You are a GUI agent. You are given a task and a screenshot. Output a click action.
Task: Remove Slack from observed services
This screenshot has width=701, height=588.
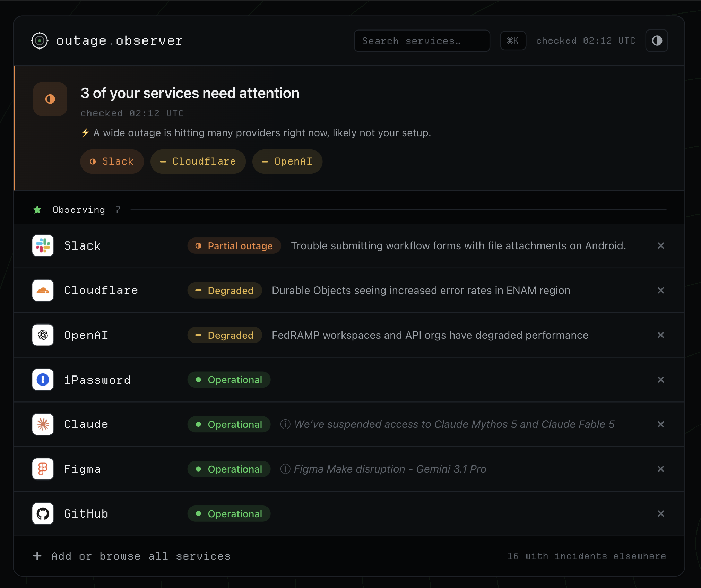point(661,246)
